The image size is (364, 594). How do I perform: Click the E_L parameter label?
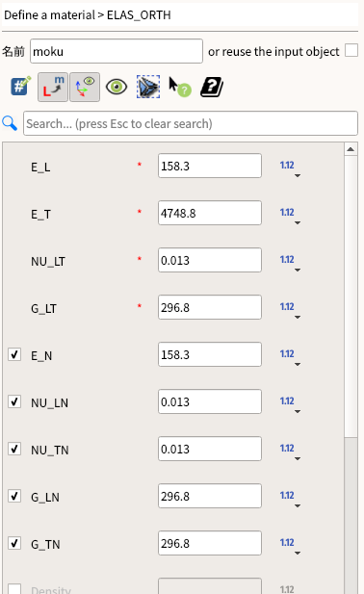(x=40, y=168)
